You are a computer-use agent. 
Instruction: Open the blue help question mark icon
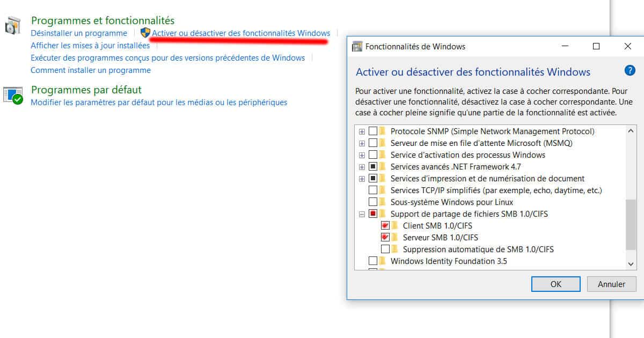(x=630, y=71)
